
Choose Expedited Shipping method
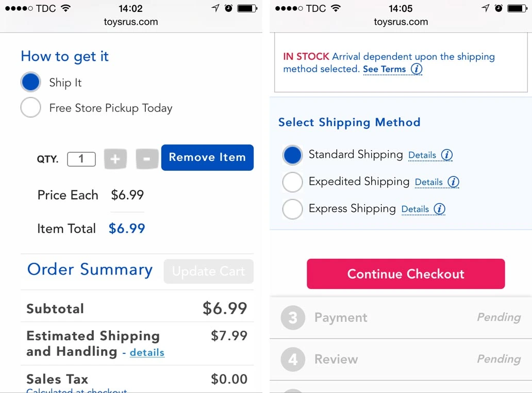[293, 182]
